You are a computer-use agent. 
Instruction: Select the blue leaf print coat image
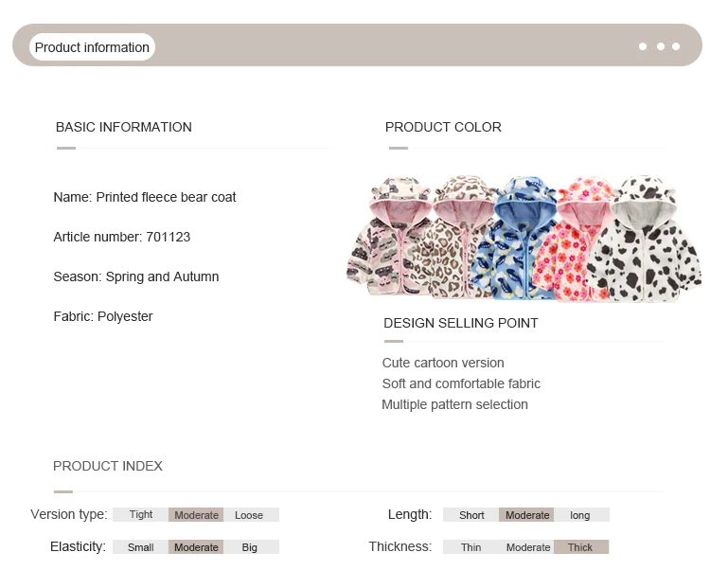coord(514,239)
